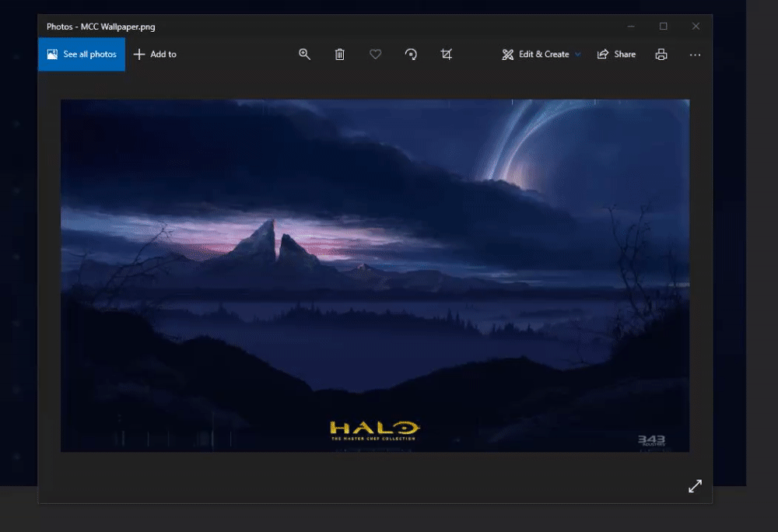Share the photo via Share button
The image size is (778, 532).
pyautogui.click(x=616, y=54)
